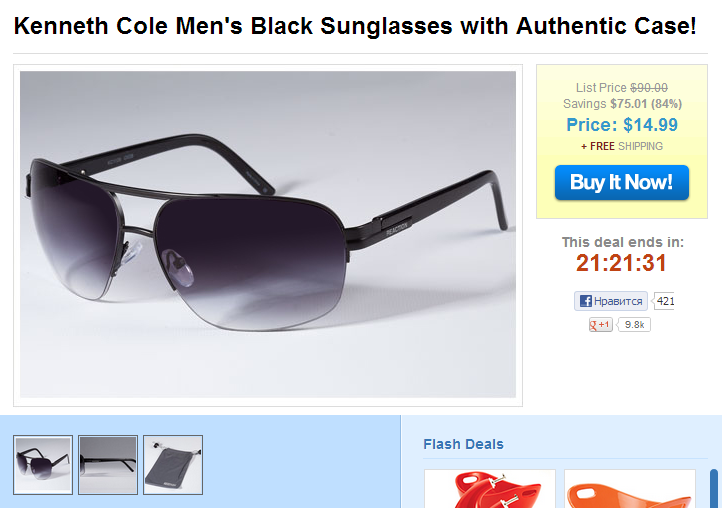The height and width of the screenshot is (508, 722).
Task: Click the crossed-out $90.00 list price
Action: pos(649,88)
